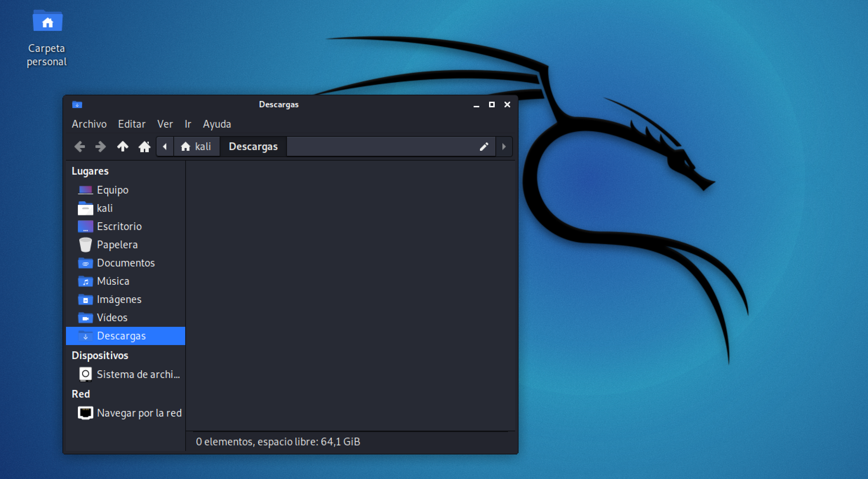Click the home folder toolbar icon

[144, 147]
